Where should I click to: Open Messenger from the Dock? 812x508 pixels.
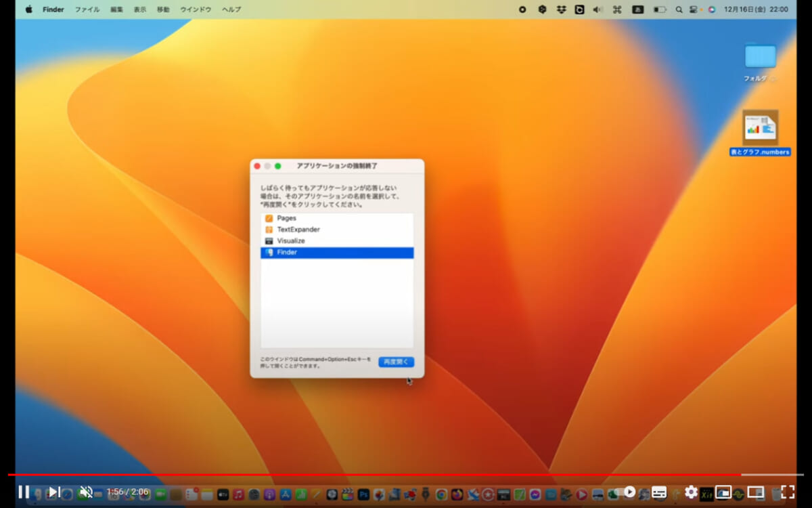coord(535,494)
